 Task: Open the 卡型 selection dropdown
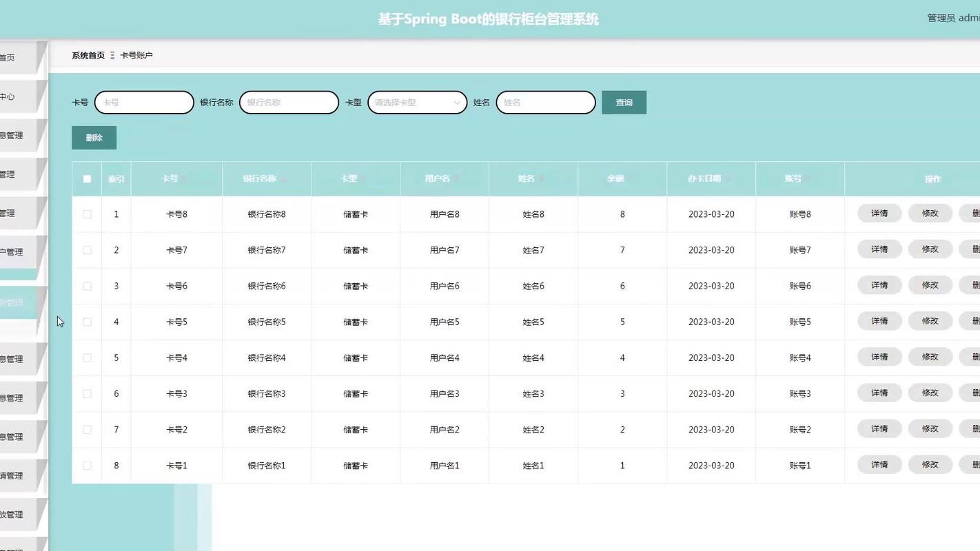pyautogui.click(x=417, y=102)
